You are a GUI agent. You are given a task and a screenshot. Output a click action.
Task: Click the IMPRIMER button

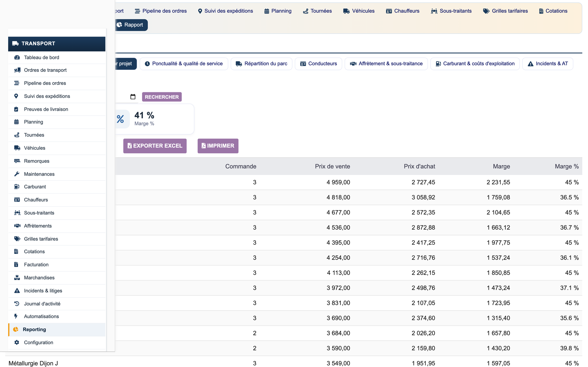(218, 146)
